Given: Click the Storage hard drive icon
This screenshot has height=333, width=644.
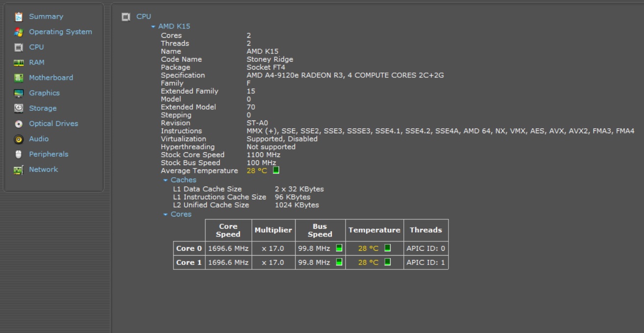Looking at the screenshot, I should pyautogui.click(x=19, y=108).
